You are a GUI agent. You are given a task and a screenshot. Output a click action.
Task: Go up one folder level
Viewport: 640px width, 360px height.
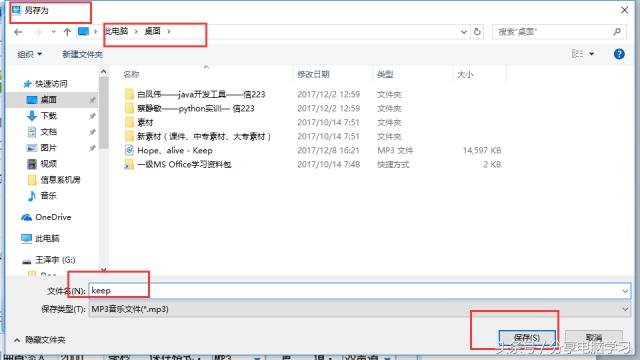pyautogui.click(x=67, y=32)
